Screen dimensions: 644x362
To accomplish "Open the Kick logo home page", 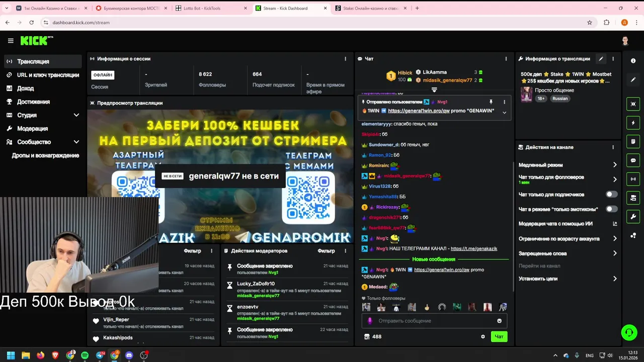I will 37,41.
